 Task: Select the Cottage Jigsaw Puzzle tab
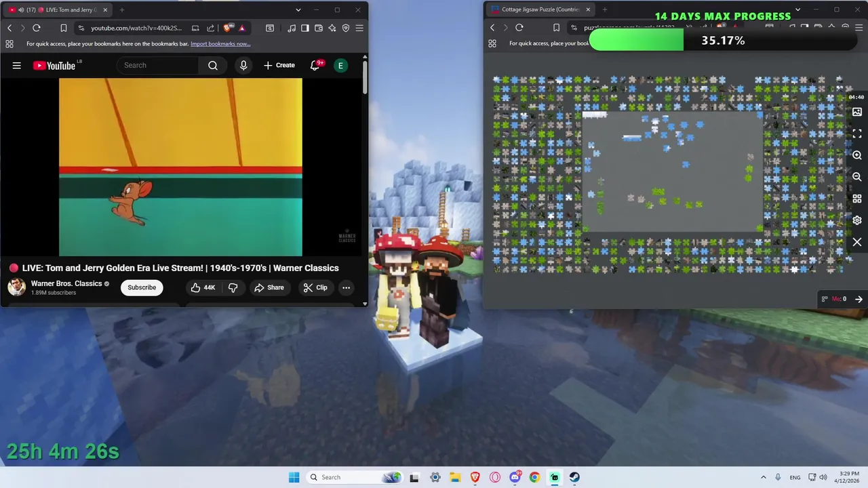tap(541, 9)
